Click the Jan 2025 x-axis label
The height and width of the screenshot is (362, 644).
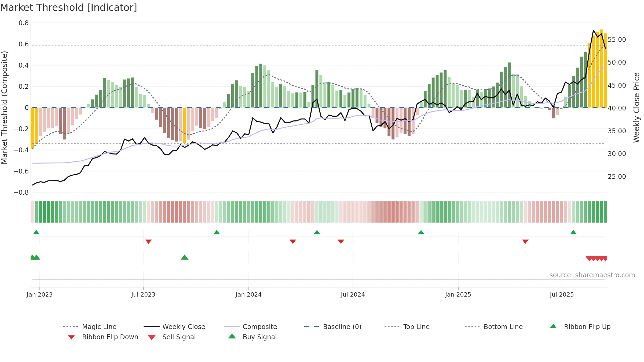click(x=458, y=294)
